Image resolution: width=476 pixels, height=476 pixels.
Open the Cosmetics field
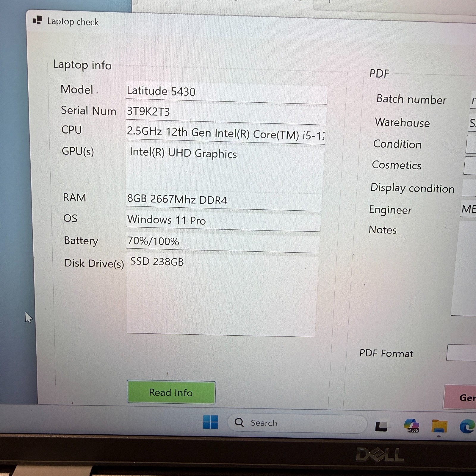coord(470,165)
